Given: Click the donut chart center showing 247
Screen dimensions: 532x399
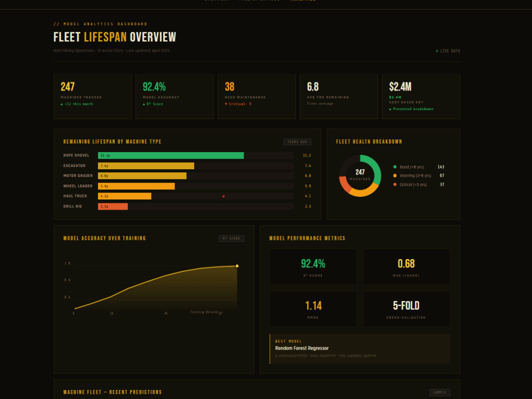Looking at the screenshot, I should click(360, 172).
